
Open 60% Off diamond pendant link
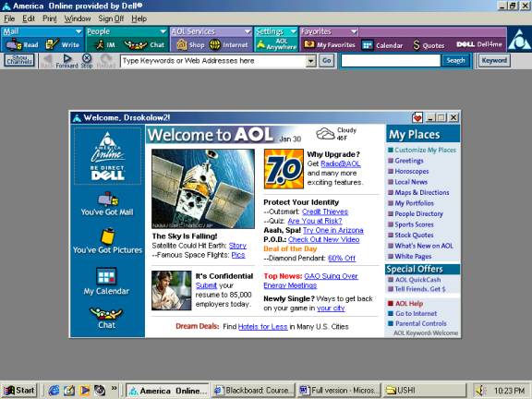pos(342,259)
